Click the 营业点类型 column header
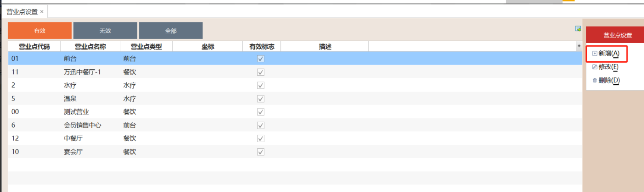The image size is (644, 192). (x=146, y=47)
